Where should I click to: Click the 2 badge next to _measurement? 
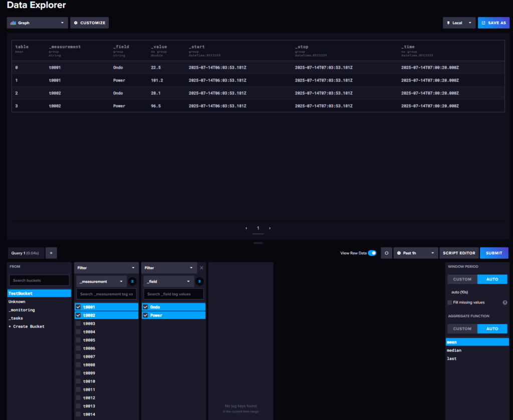pos(132,281)
